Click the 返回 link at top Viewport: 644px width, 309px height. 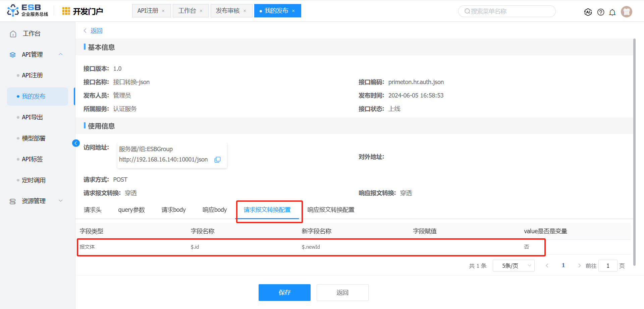point(96,31)
